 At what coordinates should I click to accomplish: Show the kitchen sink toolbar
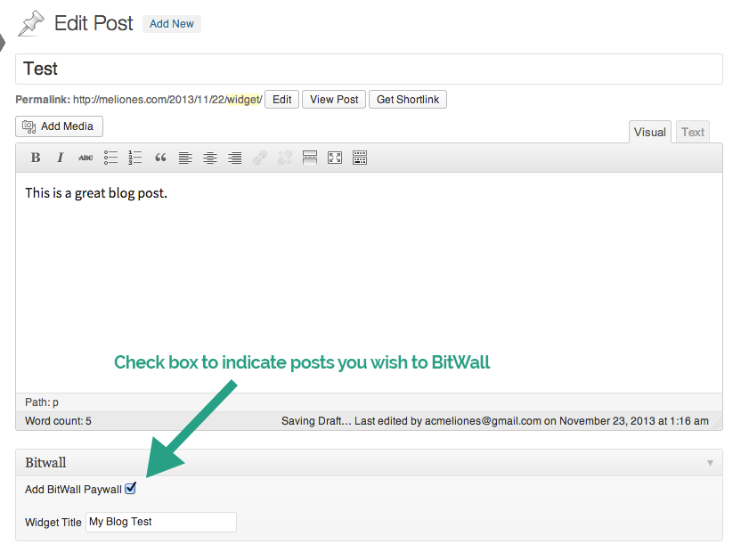click(360, 158)
